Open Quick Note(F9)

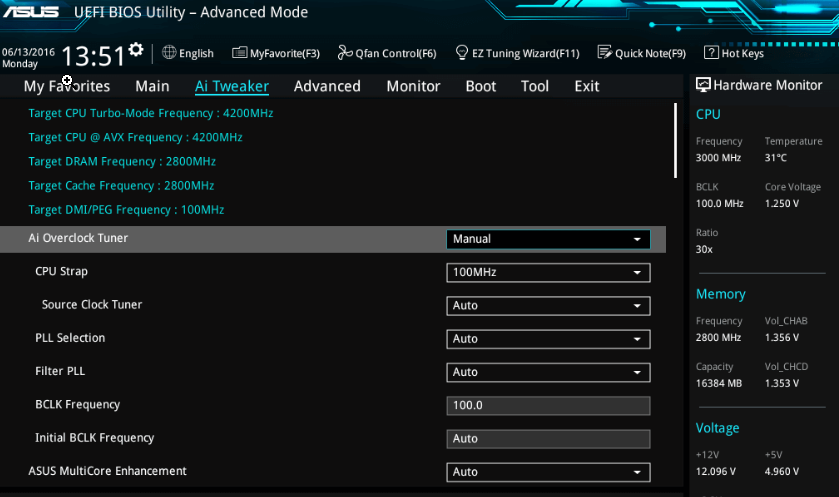click(642, 53)
